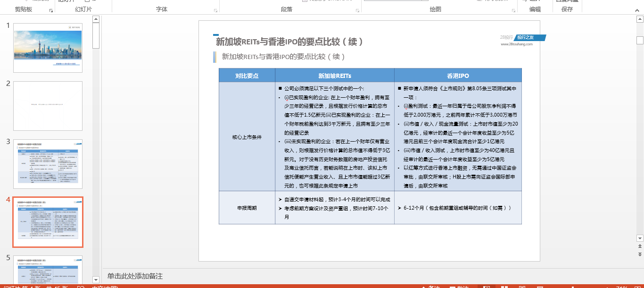Image resolution: width=644 pixels, height=288 pixels.
Task: Select the '对比要点' table header cell
Action: click(247, 76)
